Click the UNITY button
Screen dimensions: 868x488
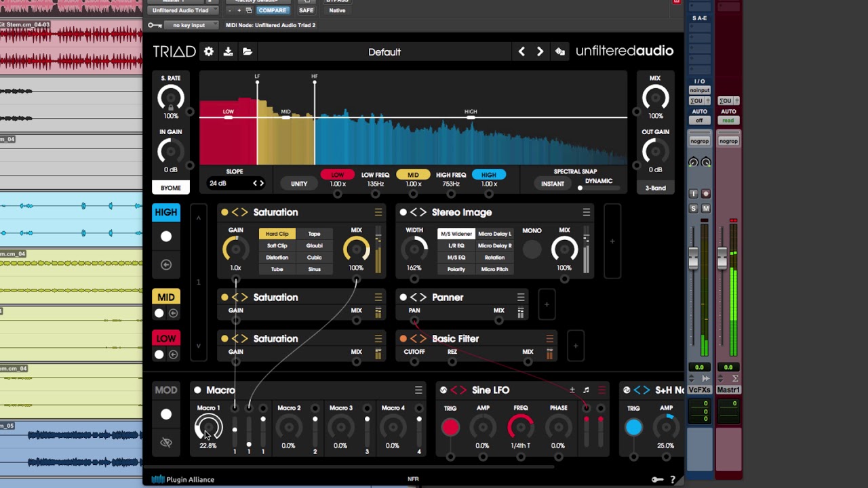299,184
